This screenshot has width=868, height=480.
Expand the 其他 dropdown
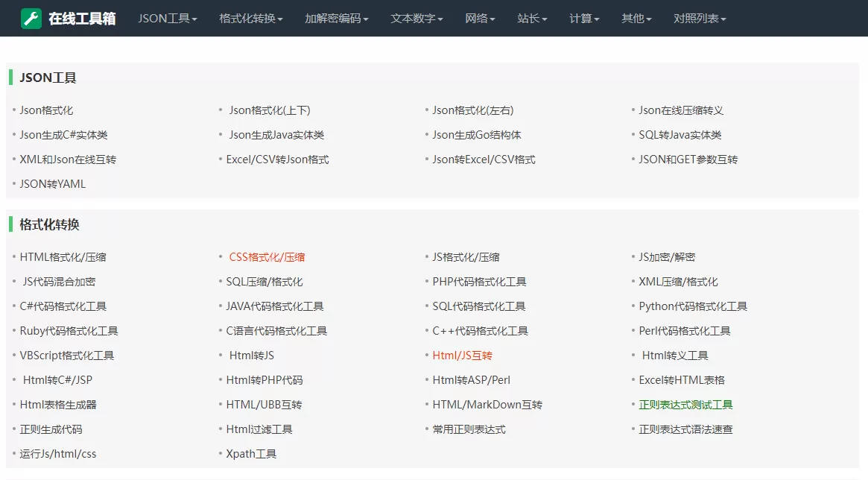tap(634, 19)
